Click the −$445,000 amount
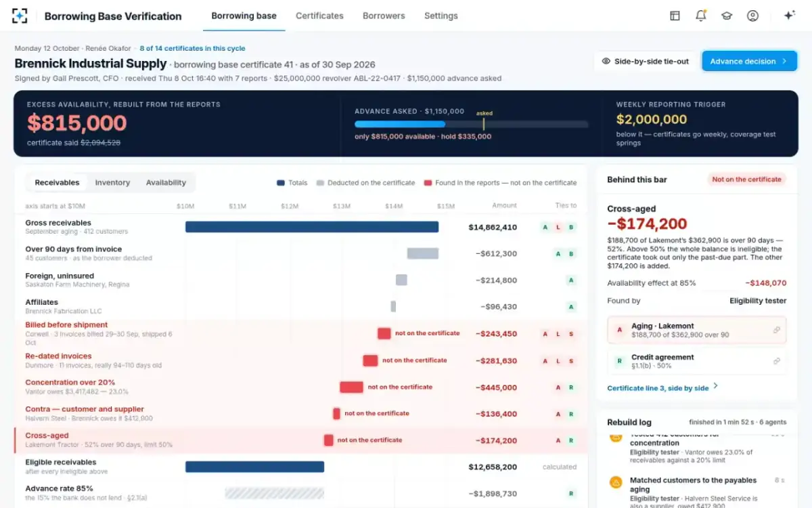812x508 pixels. 496,387
